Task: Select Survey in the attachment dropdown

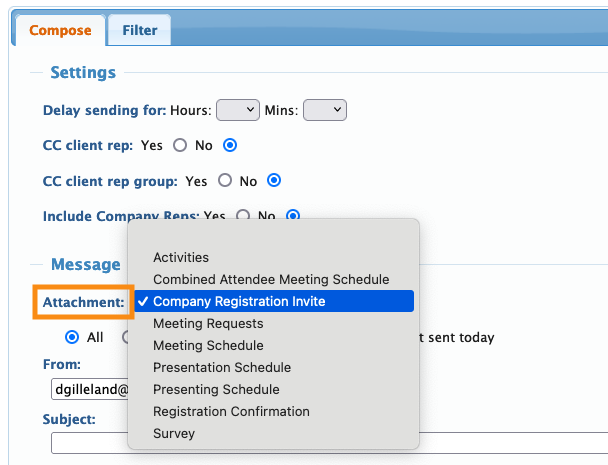Action: [x=174, y=434]
